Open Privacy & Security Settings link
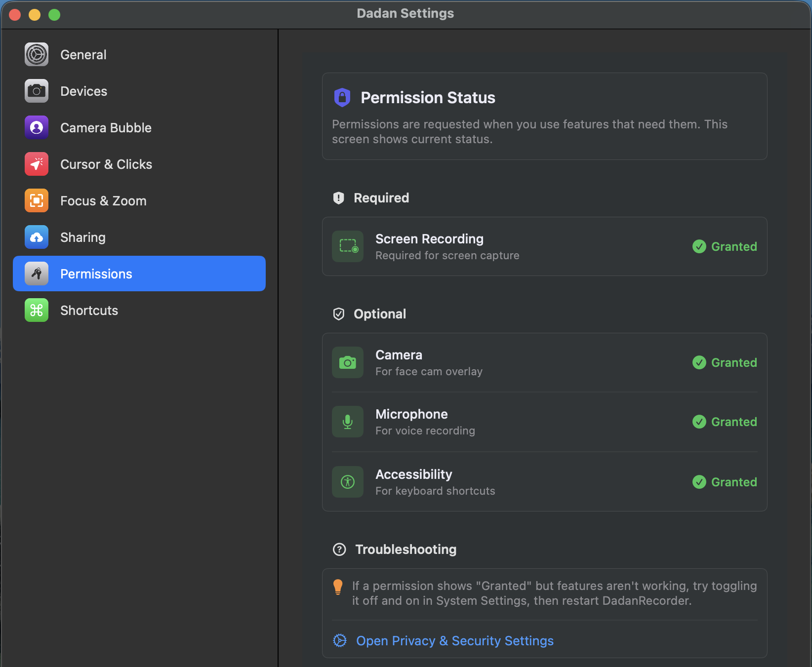The image size is (812, 667). point(454,640)
